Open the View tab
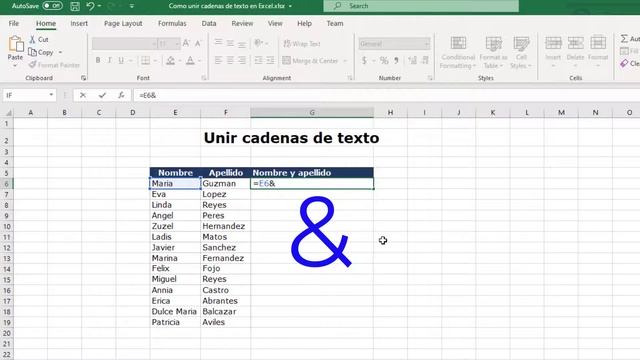 275,23
